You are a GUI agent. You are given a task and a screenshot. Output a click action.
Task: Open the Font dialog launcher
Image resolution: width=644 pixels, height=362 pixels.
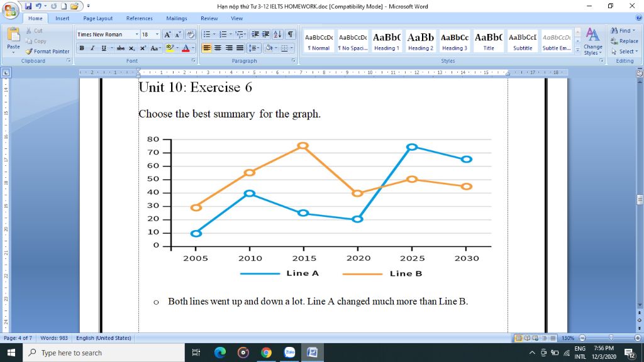pyautogui.click(x=194, y=61)
